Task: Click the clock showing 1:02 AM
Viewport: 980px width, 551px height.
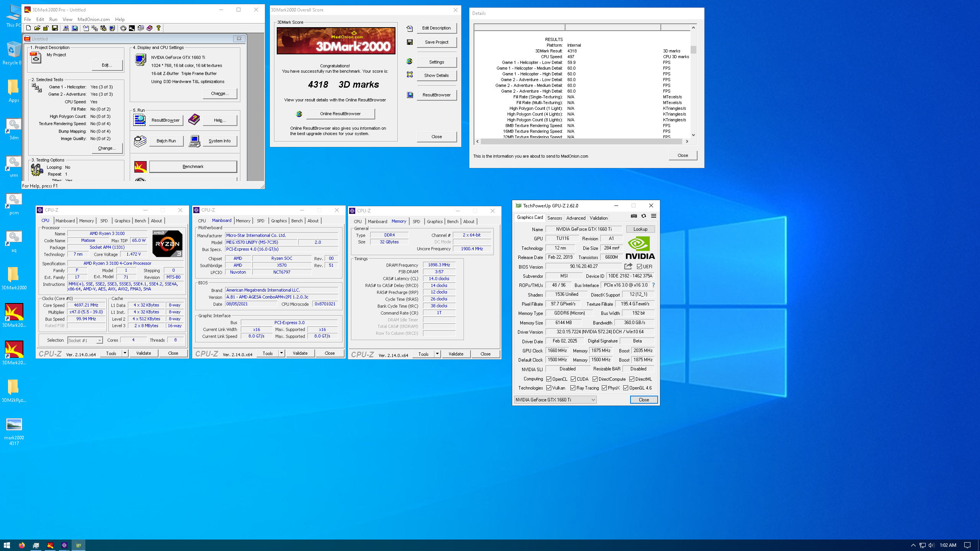Action: tap(948, 545)
